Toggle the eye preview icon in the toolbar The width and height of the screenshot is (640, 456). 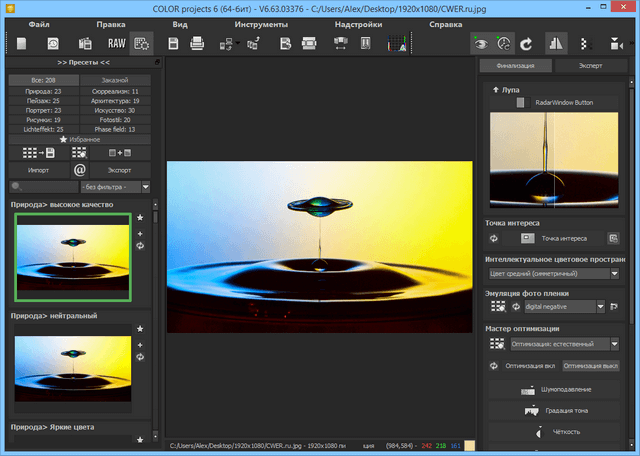(480, 43)
